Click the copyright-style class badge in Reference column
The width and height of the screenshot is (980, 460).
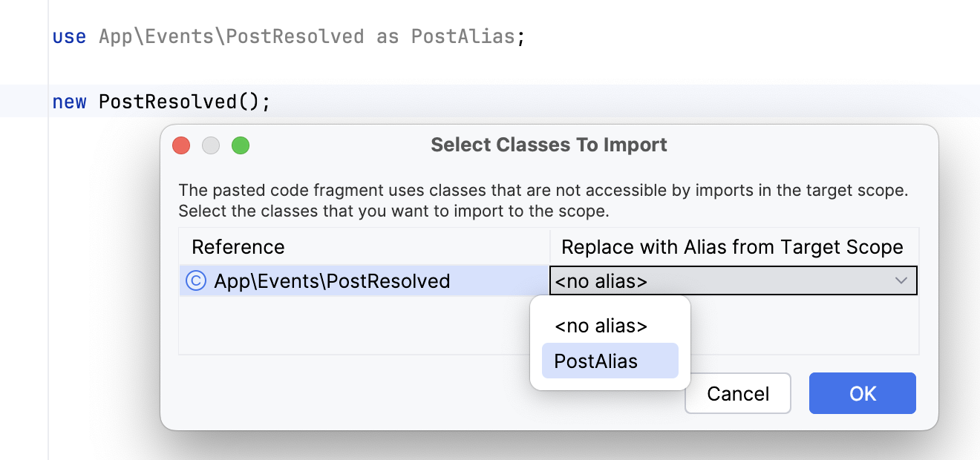(197, 280)
